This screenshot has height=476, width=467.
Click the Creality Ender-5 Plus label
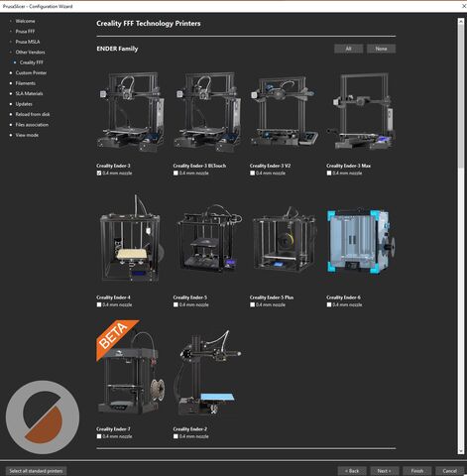[x=272, y=297]
